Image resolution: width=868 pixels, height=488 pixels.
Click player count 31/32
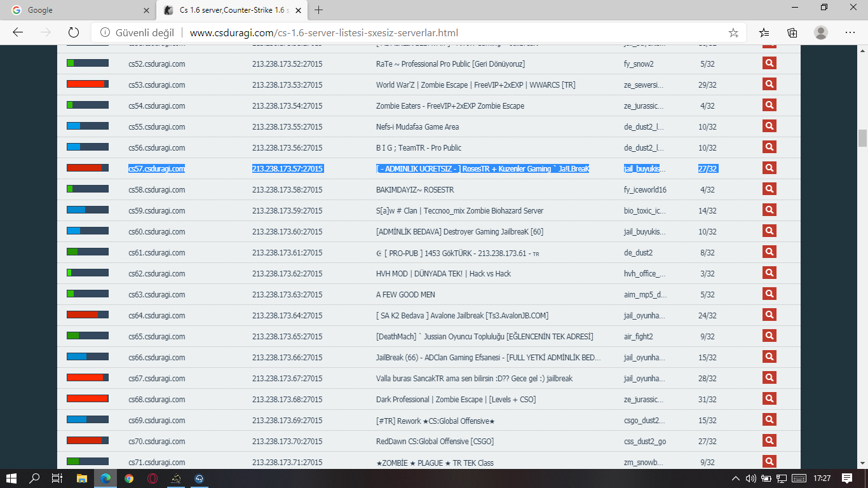coord(707,399)
